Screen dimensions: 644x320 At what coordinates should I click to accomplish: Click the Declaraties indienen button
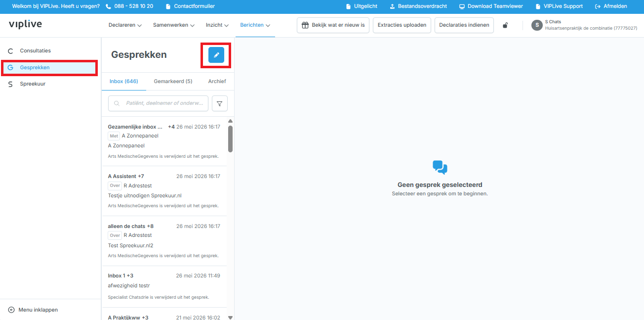(x=464, y=25)
